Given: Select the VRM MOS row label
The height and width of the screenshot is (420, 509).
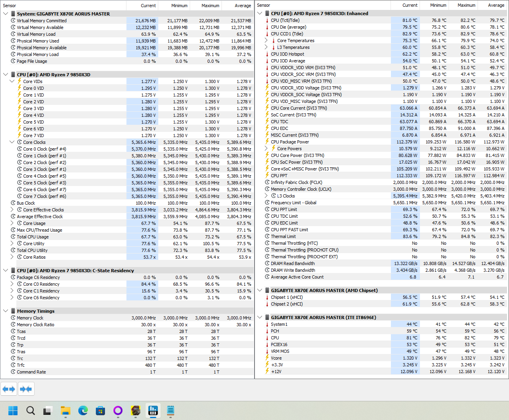Looking at the screenshot, I should point(280,351).
